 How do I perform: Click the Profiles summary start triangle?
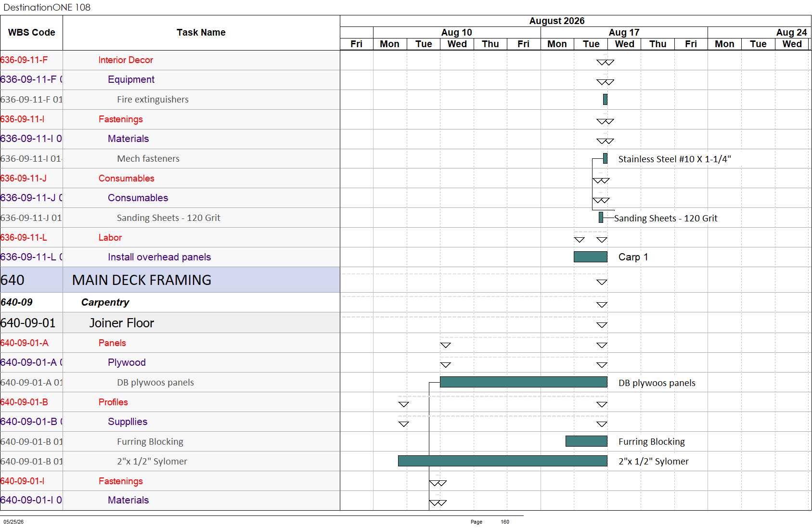pyautogui.click(x=404, y=404)
